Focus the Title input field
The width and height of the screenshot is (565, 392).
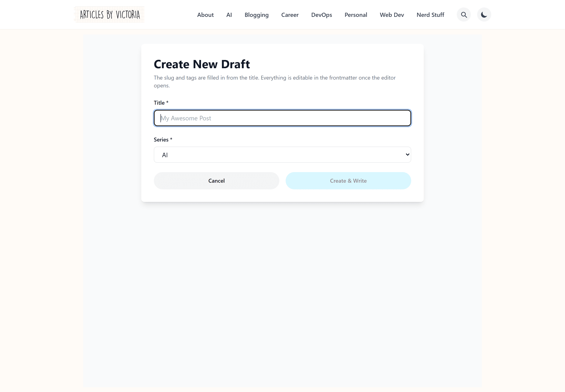coord(282,118)
